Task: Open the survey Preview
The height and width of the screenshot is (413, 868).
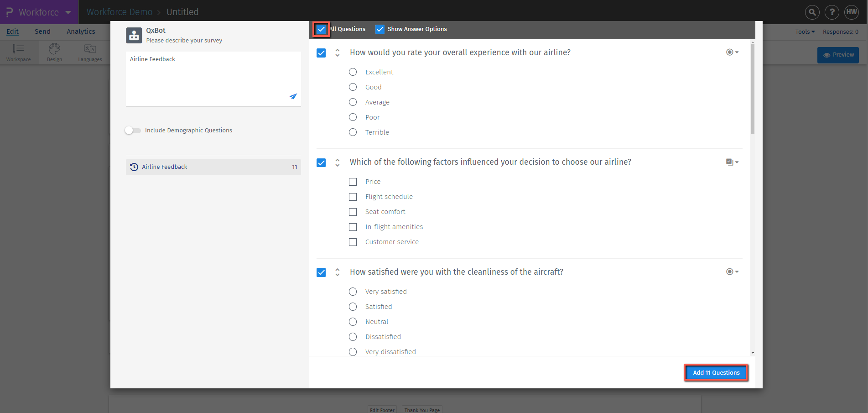Action: [x=838, y=55]
